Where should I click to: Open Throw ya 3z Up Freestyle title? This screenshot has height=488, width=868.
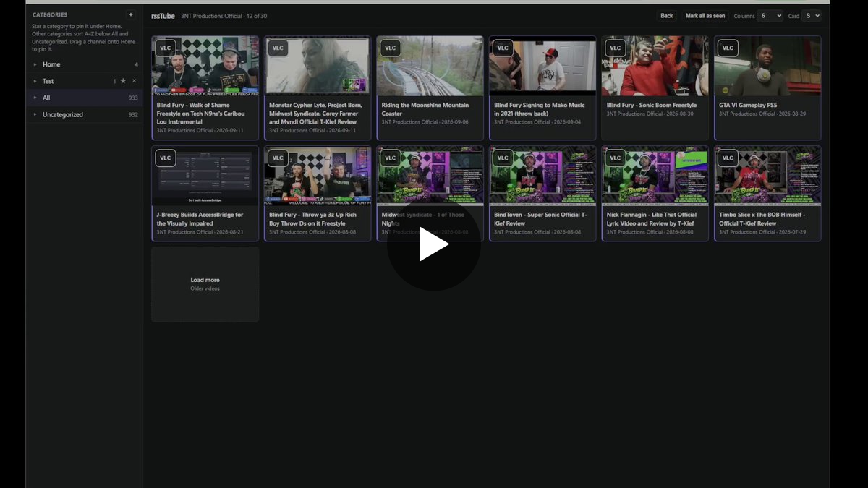[312, 219]
